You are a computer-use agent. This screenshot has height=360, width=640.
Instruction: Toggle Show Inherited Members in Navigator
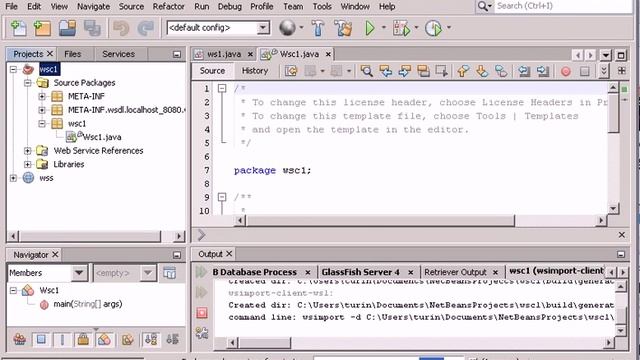pos(19,339)
